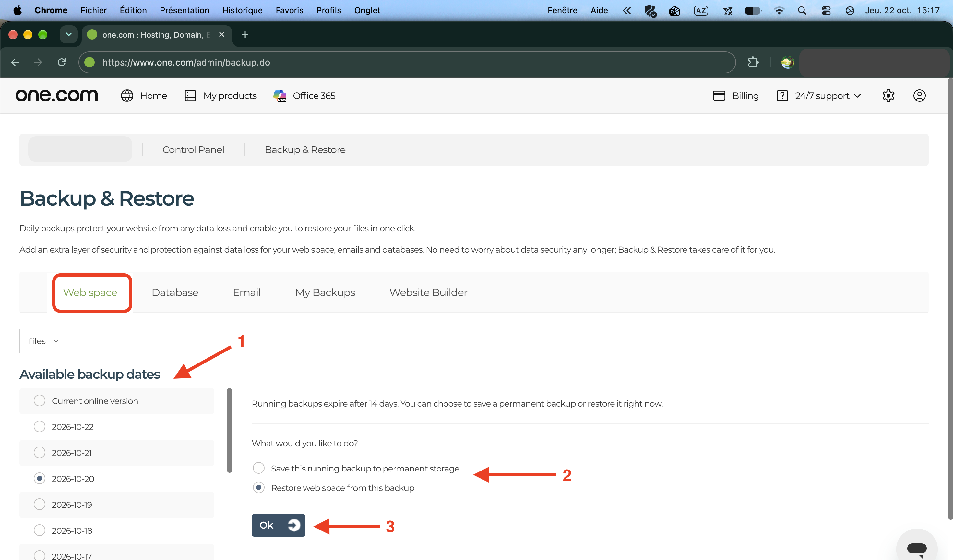Viewport: 953px width, 560px height.
Task: Switch to the Email tab
Action: [x=246, y=292]
